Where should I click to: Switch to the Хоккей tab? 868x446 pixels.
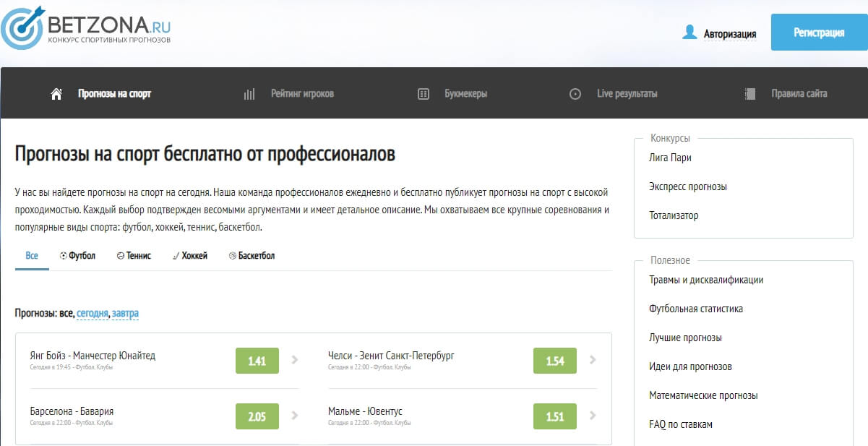[190, 256]
